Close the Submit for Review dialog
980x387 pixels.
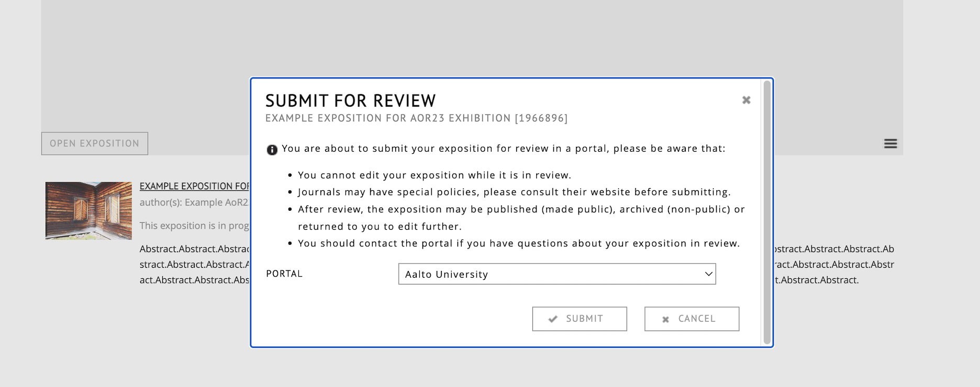(746, 100)
